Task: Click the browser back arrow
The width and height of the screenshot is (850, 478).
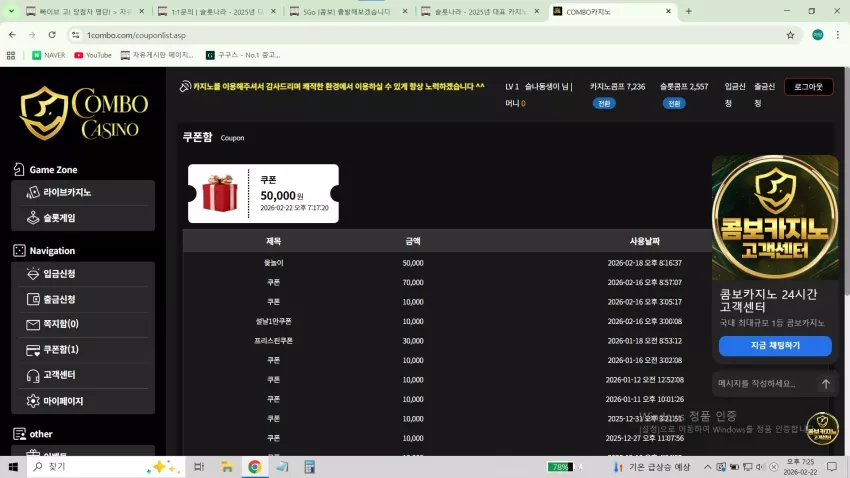Action: [x=12, y=35]
